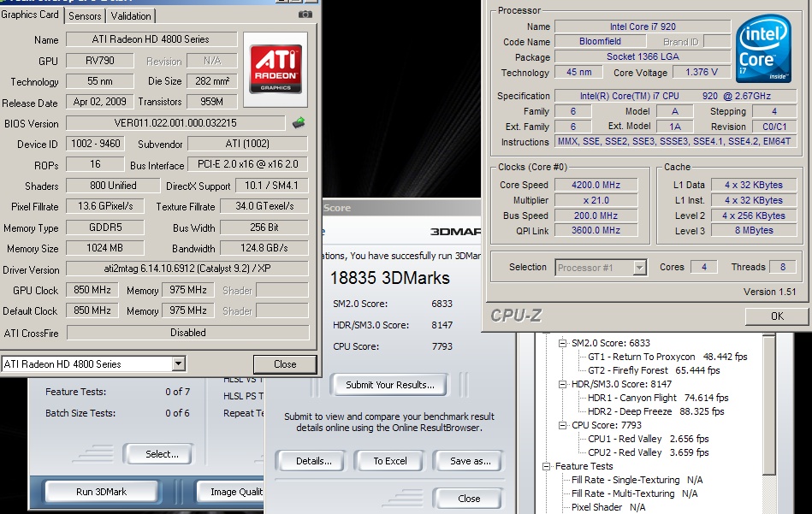Image resolution: width=812 pixels, height=514 pixels.
Task: Click the Bus Speed 200.0 MHz value
Action: tap(596, 216)
